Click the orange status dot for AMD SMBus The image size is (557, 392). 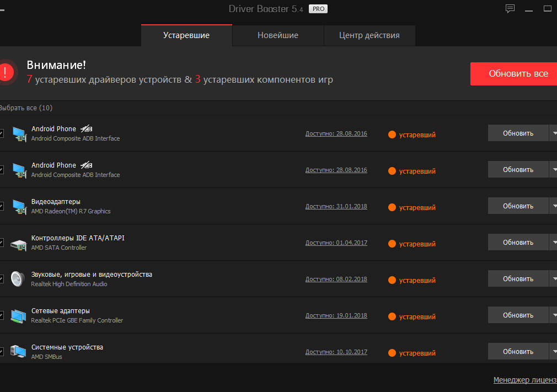pyautogui.click(x=392, y=353)
